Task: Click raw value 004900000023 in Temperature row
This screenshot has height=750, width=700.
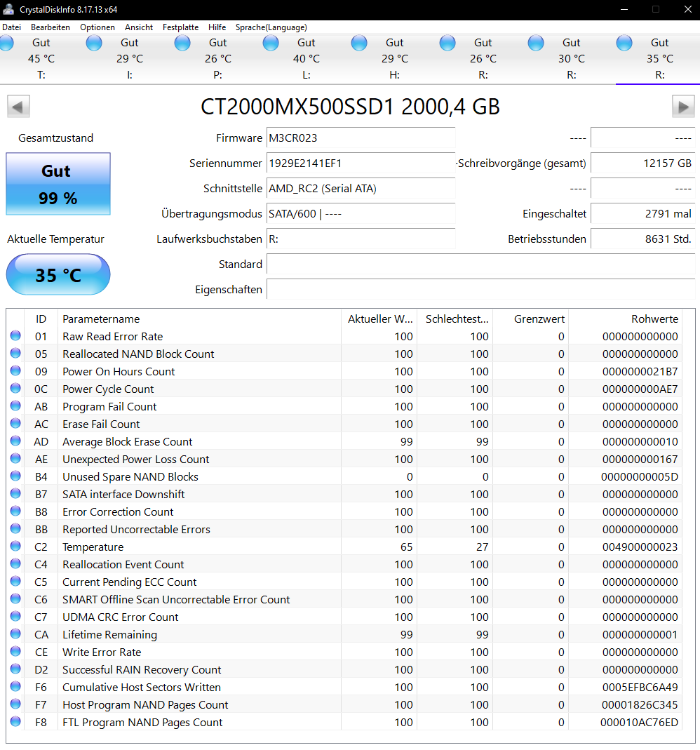Action: (x=640, y=547)
